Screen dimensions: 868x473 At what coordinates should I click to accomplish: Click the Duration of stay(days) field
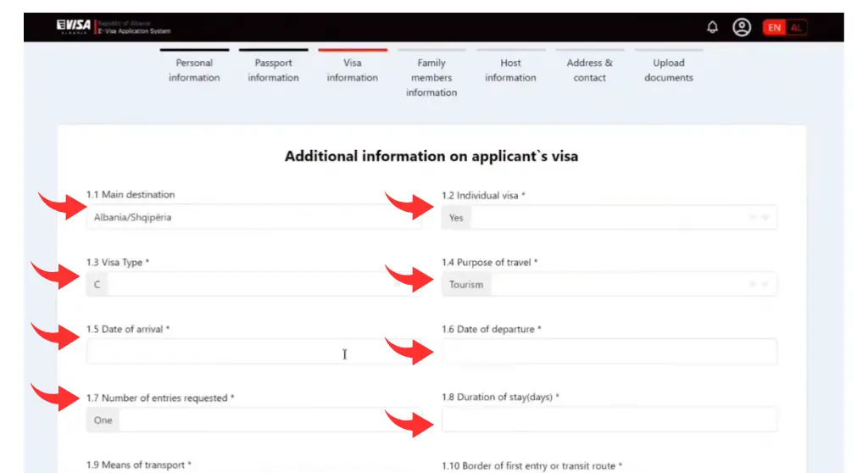pos(609,420)
